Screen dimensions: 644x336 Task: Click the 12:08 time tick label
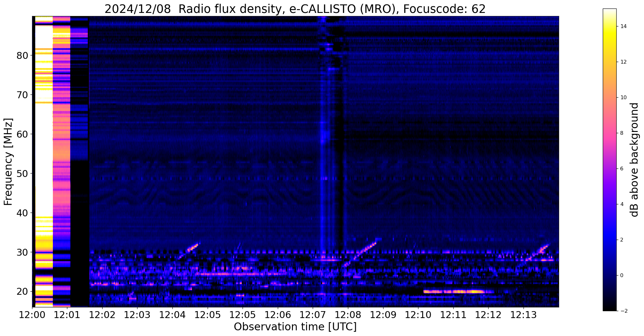348,315
